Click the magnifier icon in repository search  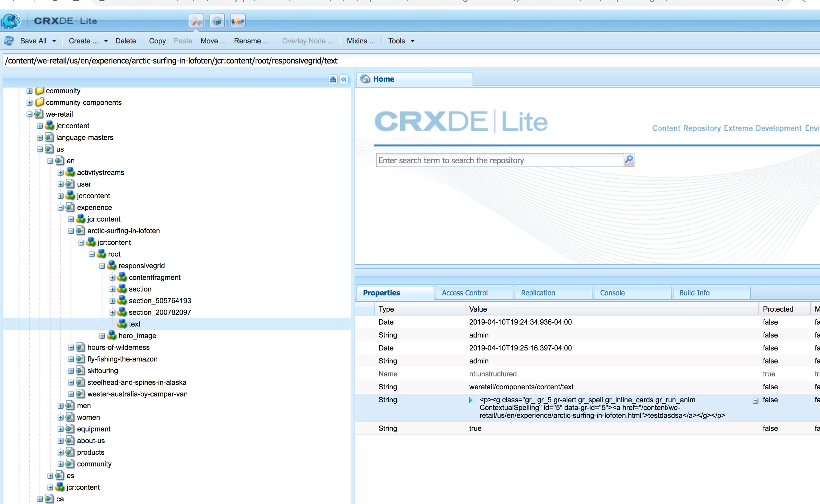tap(629, 160)
